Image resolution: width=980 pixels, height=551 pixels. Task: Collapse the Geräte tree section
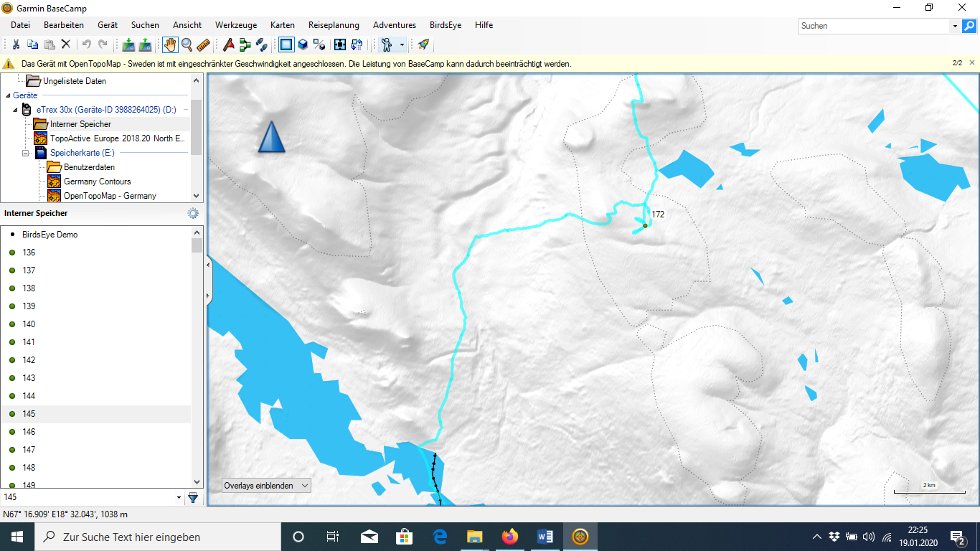(8, 95)
